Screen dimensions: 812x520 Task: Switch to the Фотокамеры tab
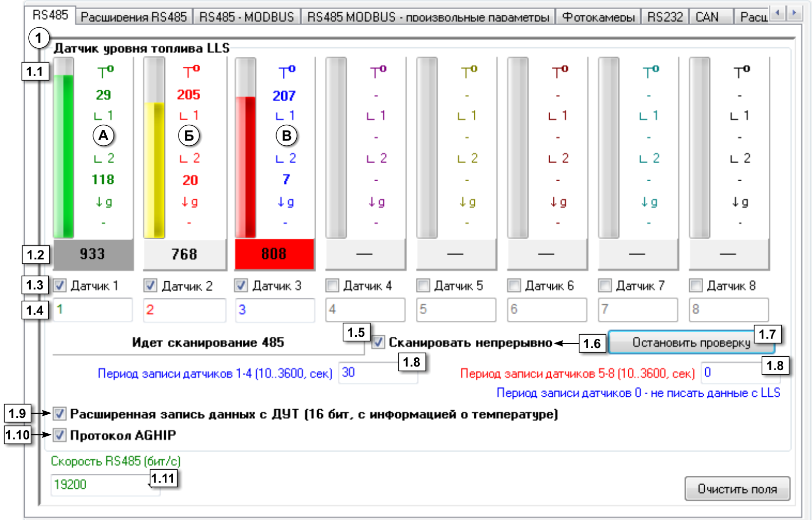click(598, 17)
